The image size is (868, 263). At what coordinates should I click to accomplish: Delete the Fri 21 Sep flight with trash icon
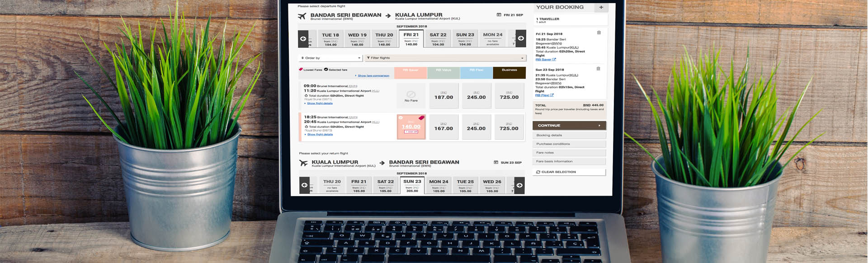[x=599, y=33]
